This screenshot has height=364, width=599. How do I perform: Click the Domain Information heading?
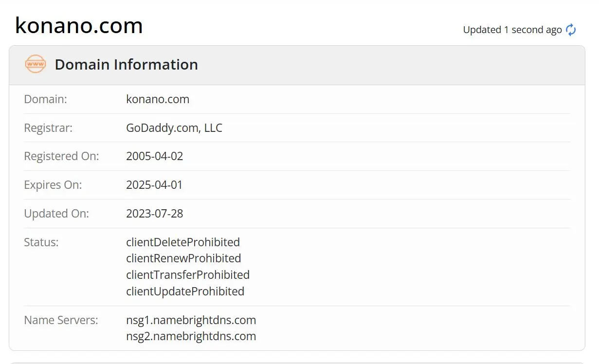point(126,64)
